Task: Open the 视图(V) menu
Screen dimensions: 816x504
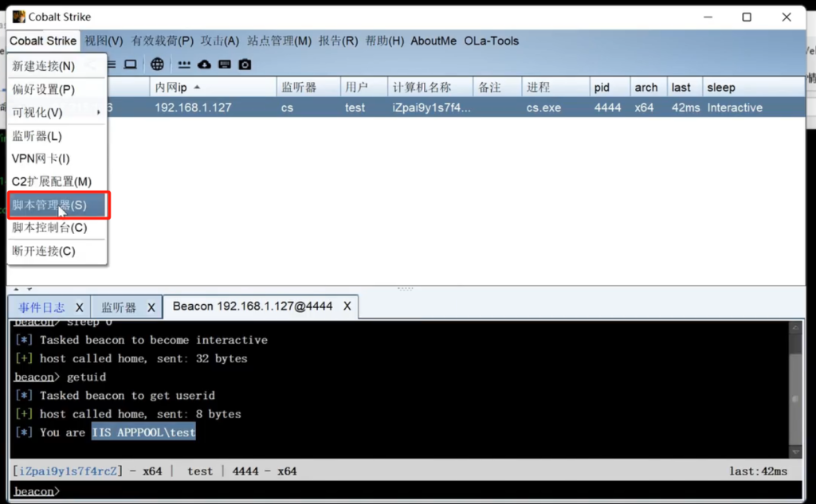Action: click(104, 41)
